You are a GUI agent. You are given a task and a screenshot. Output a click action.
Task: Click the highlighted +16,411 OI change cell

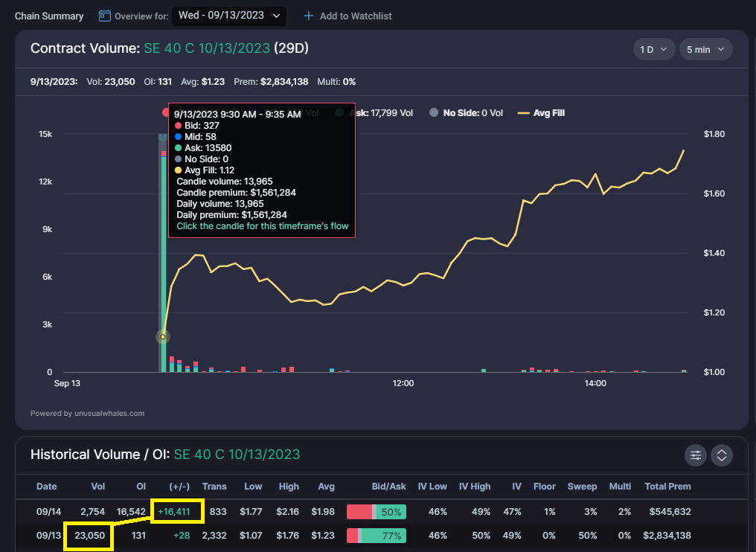[x=177, y=511]
